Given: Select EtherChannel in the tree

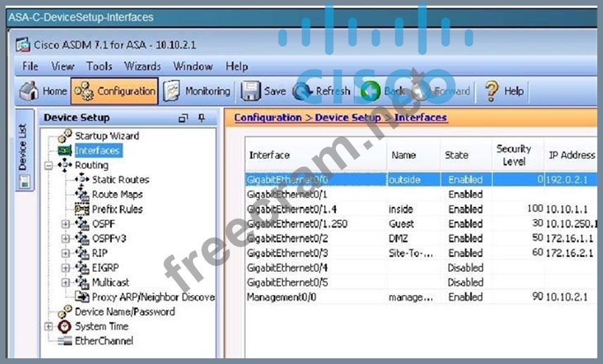Looking at the screenshot, I should (x=104, y=341).
